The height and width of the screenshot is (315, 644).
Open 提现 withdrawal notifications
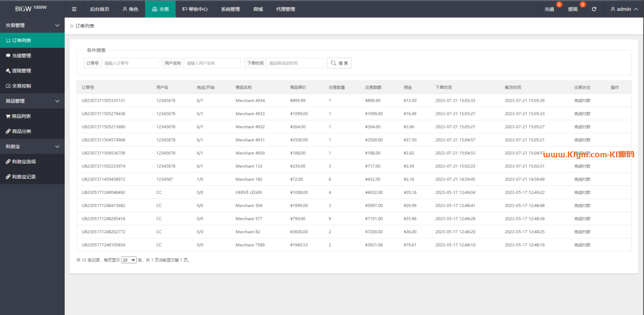[573, 9]
